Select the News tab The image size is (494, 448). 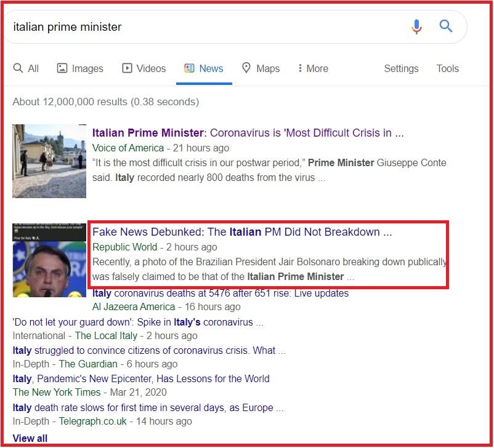pyautogui.click(x=203, y=68)
